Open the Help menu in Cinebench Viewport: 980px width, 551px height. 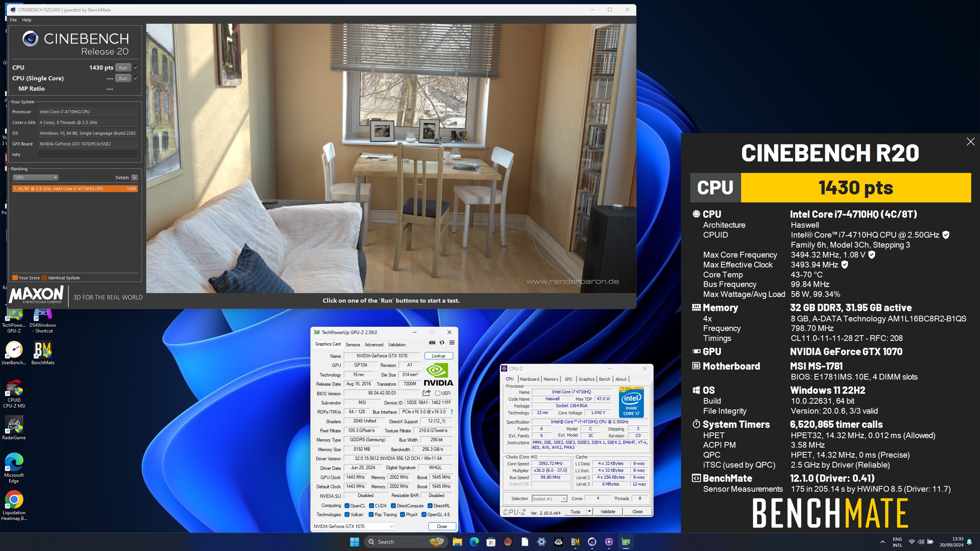click(x=27, y=20)
